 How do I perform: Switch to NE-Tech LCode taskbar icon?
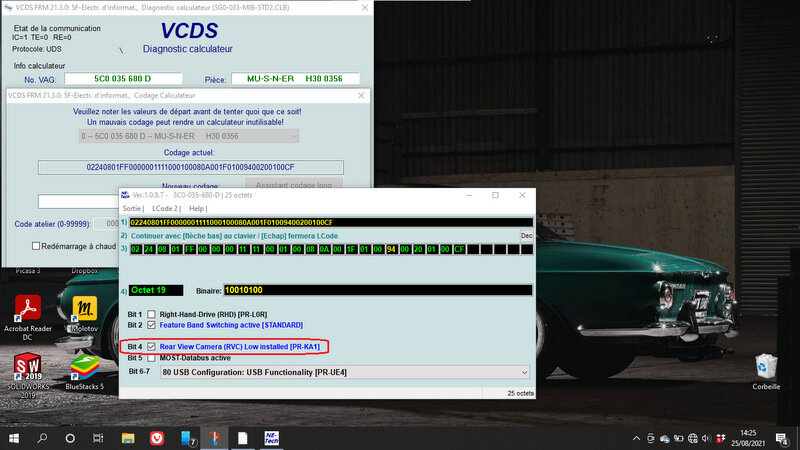(x=271, y=438)
